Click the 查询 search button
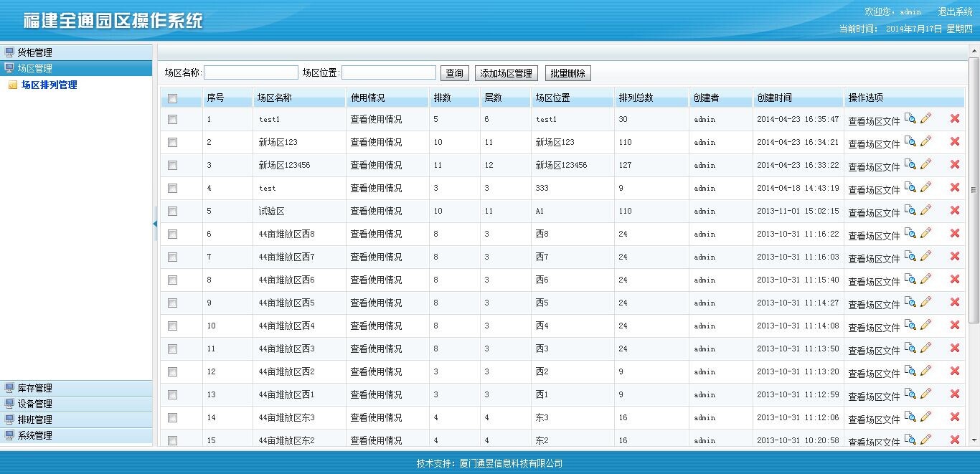 (454, 73)
